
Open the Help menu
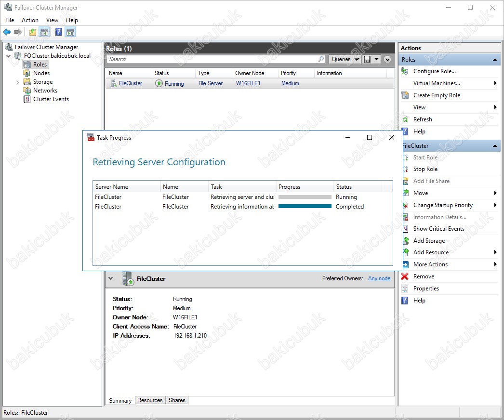pyautogui.click(x=72, y=20)
